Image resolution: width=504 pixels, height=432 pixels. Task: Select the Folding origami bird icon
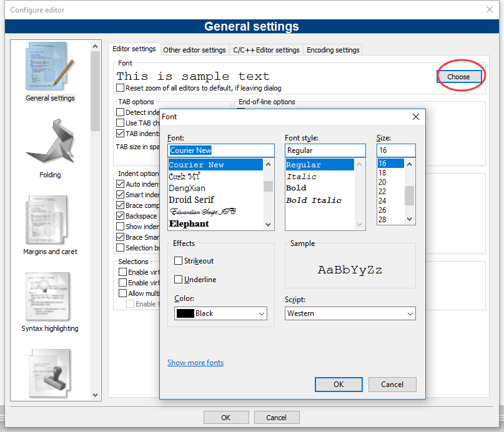point(51,141)
